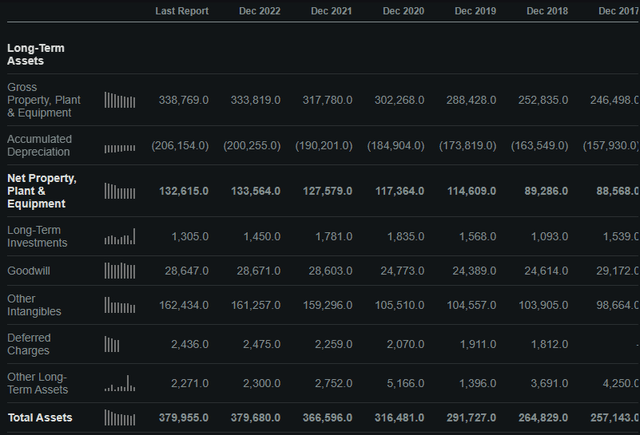640x435 pixels.
Task: Select the Dec 2020 column header
Action: [x=403, y=11]
